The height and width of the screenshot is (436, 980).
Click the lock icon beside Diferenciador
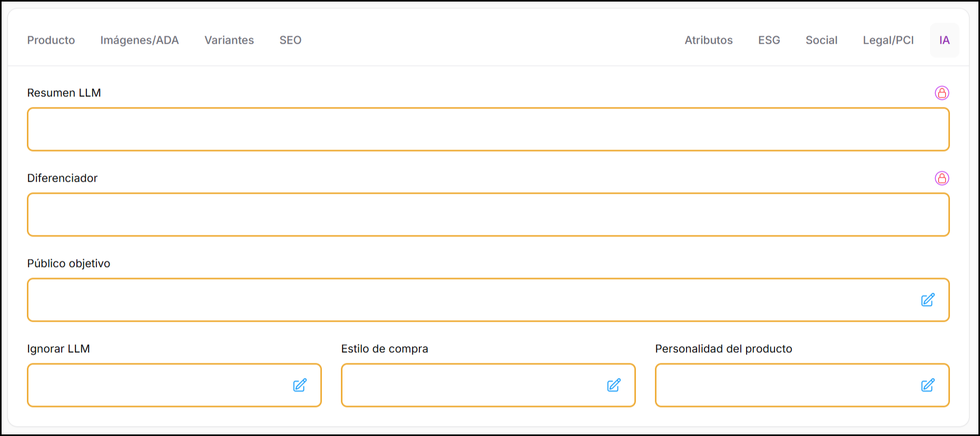pos(942,178)
